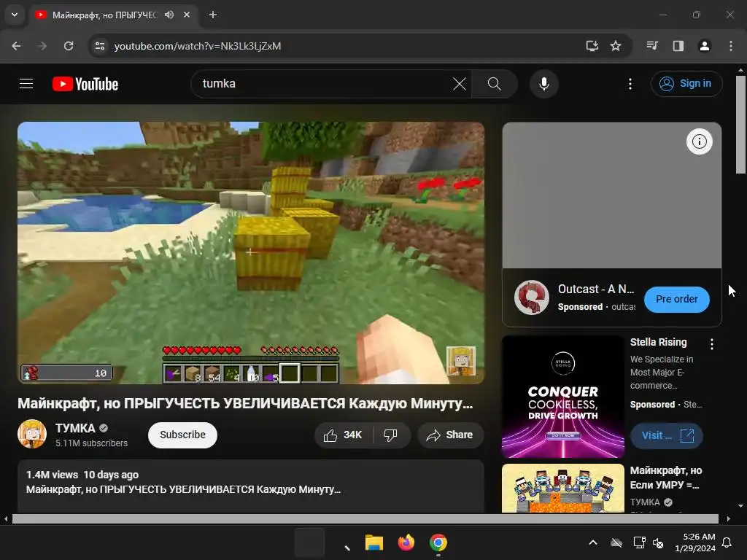Open network display tray icon
This screenshot has height=560, width=747.
tap(639, 542)
